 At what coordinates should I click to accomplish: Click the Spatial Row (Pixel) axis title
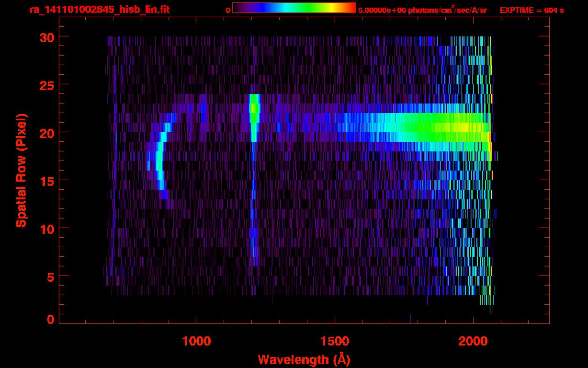pos(22,171)
